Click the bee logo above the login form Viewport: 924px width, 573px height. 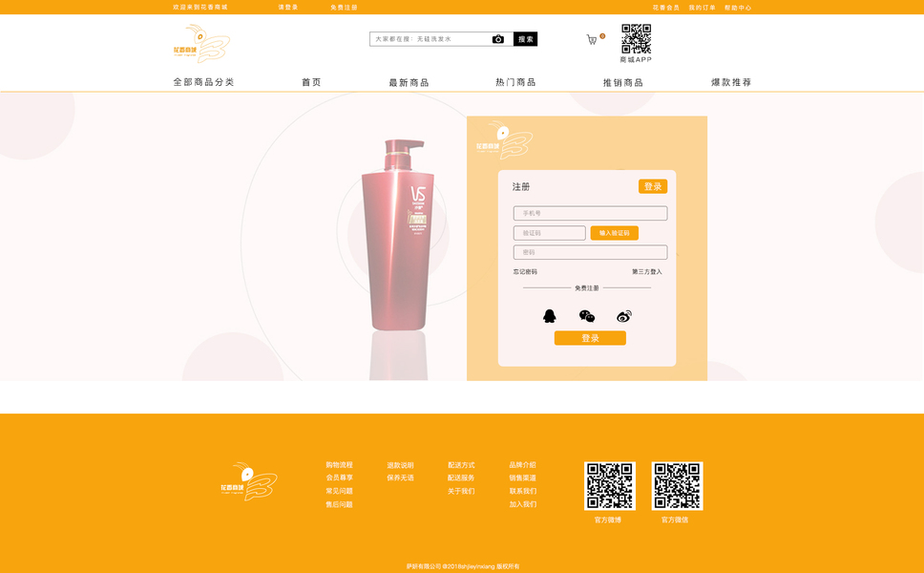(x=504, y=139)
